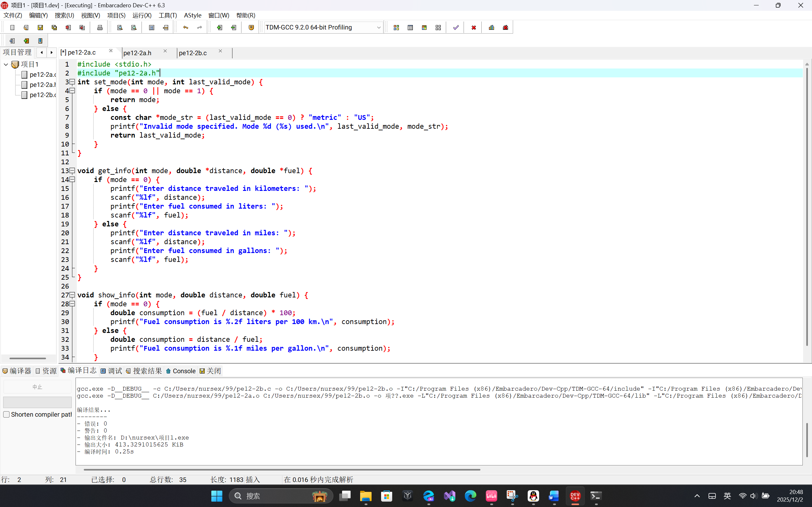Viewport: 812px width, 507px height.
Task: Click the Print toolbar icon
Action: 100,28
